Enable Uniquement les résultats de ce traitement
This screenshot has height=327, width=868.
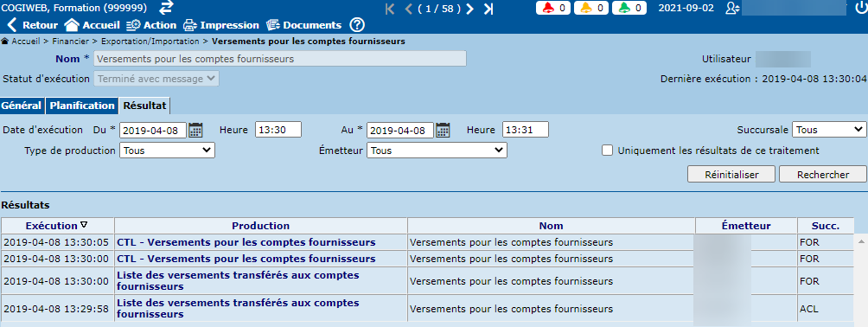(x=607, y=151)
